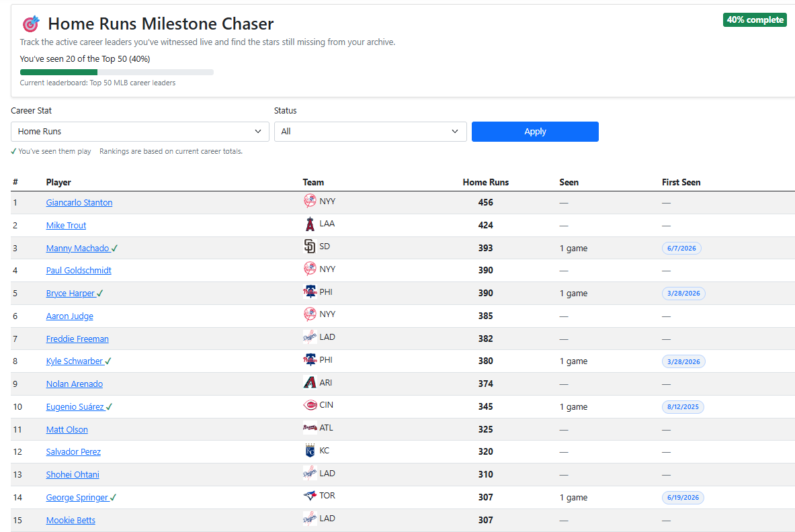Open Paul Goldschmidt player link
Image resolution: width=795 pixels, height=532 pixels.
pyautogui.click(x=79, y=271)
